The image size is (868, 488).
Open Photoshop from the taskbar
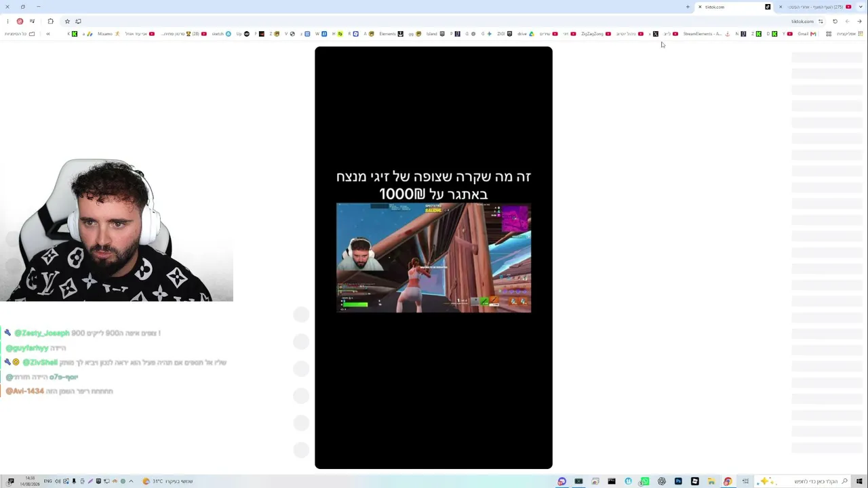click(678, 481)
